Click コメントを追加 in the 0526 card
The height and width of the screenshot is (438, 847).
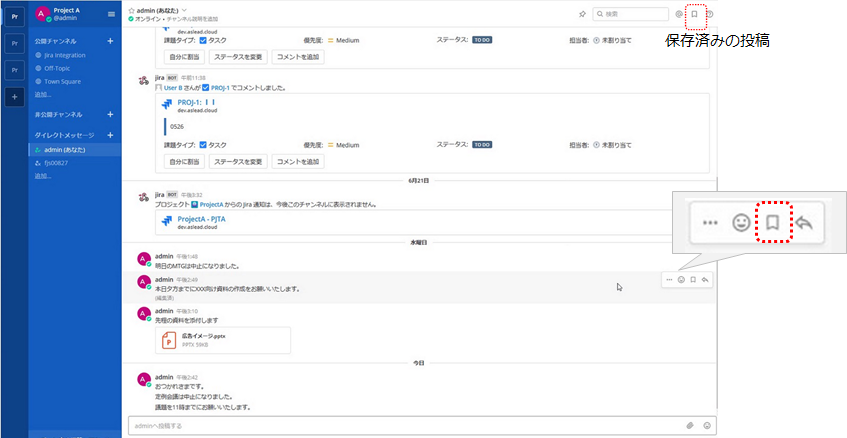(x=298, y=161)
